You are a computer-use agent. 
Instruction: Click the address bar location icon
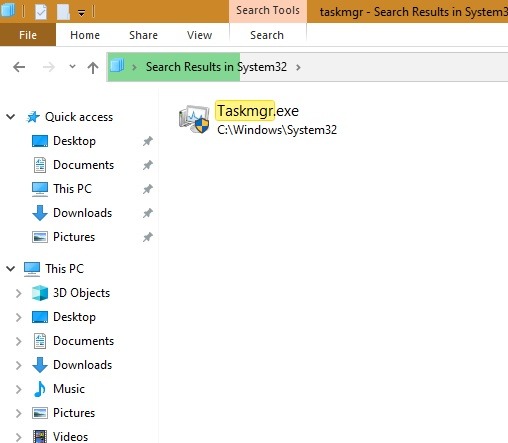(x=117, y=65)
